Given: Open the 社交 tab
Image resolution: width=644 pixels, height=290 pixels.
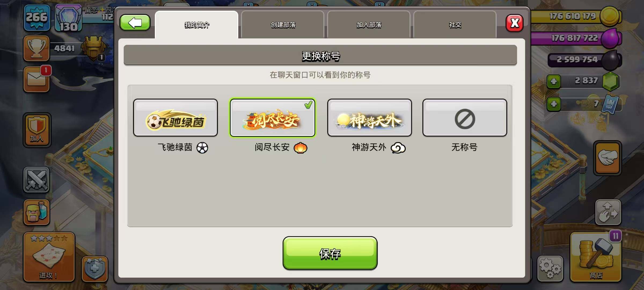Looking at the screenshot, I should 455,25.
